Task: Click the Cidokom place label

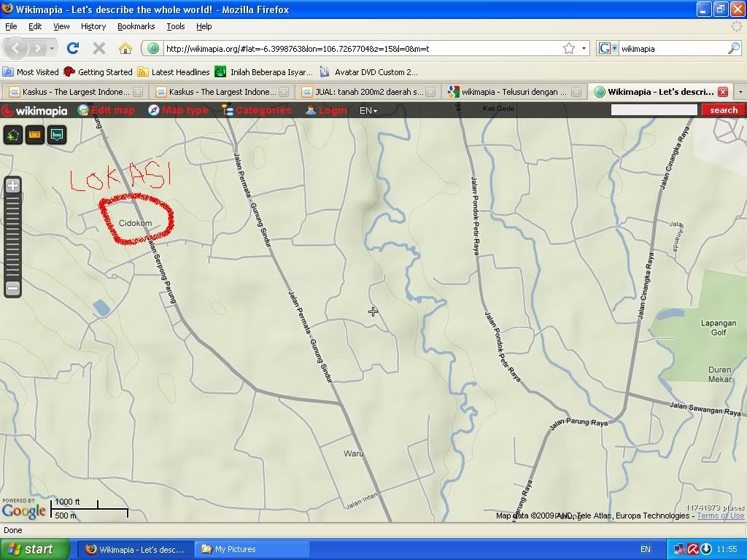Action: [135, 223]
